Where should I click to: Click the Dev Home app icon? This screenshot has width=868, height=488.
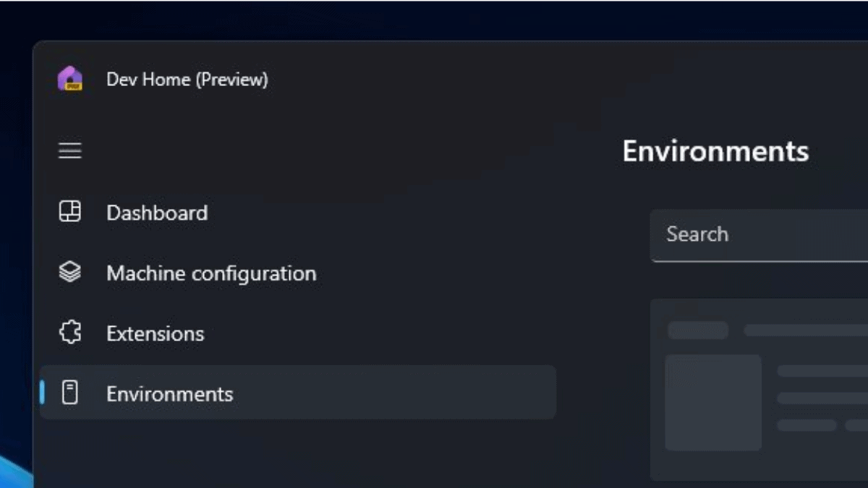point(69,79)
